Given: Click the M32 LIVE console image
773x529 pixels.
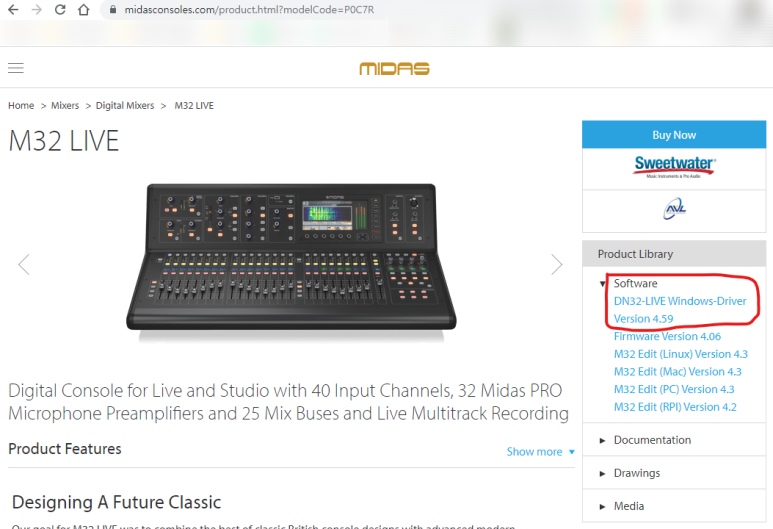Looking at the screenshot, I should tap(291, 258).
